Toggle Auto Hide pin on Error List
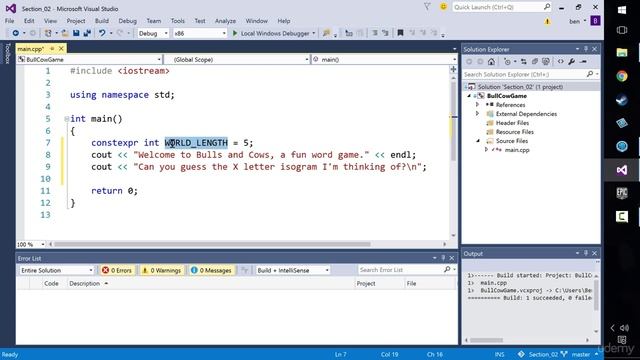This screenshot has height=360, width=640. tap(443, 258)
